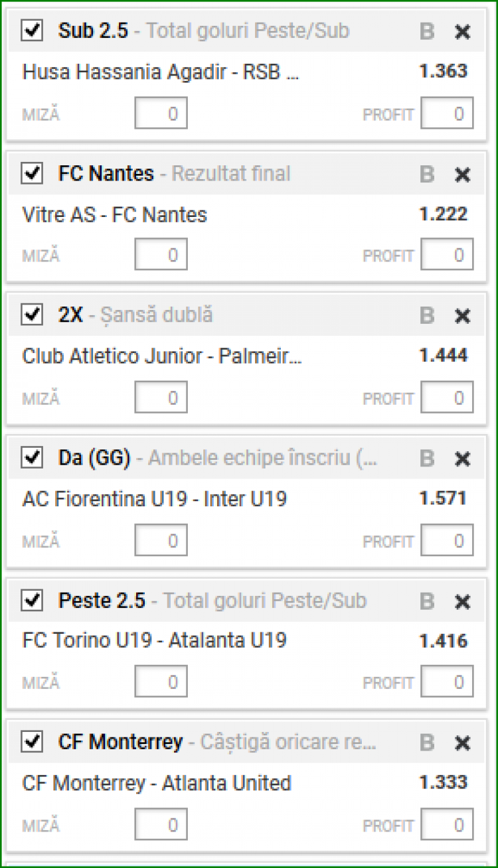Remove the FC Nantes bet with X
The height and width of the screenshot is (868, 498).
point(462,175)
